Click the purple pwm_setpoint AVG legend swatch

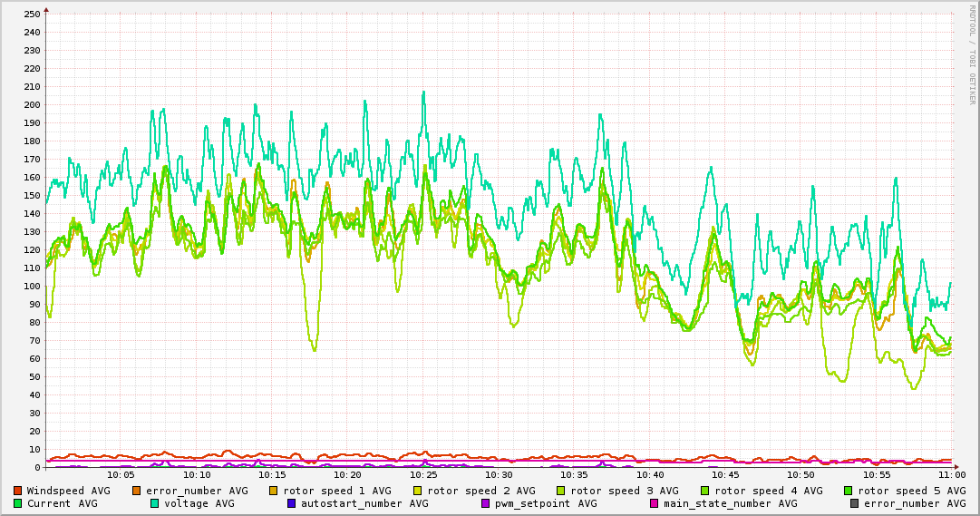coord(485,503)
